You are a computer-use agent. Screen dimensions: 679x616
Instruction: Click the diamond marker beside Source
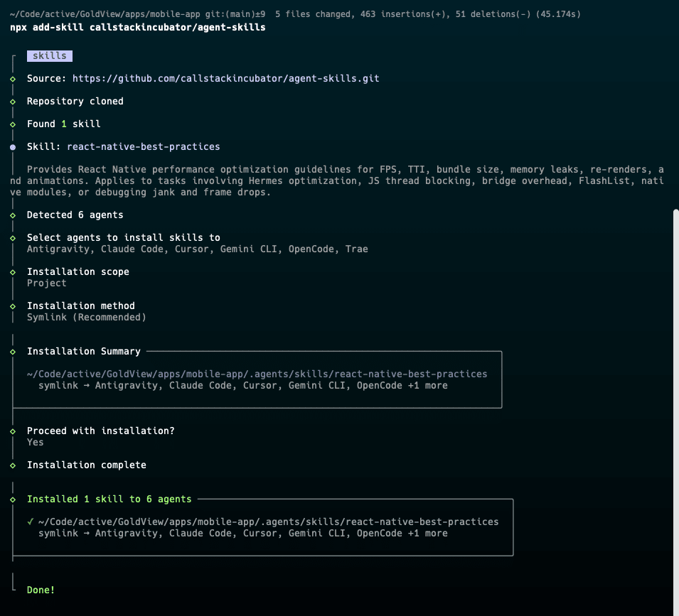point(13,79)
